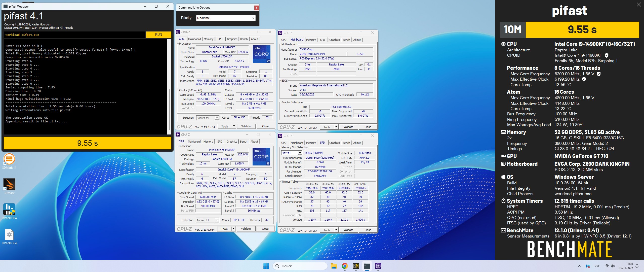Close the Command Line Options dialog
Image resolution: width=644 pixels, height=272 pixels.
256,8
